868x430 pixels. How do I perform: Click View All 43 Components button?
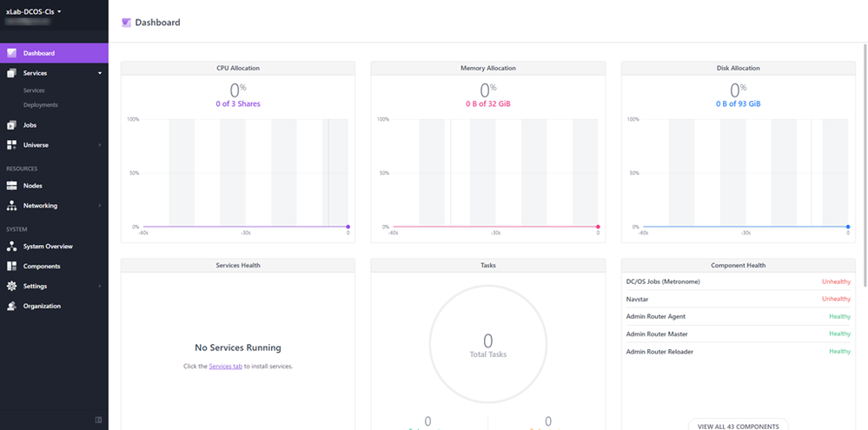pyautogui.click(x=739, y=425)
